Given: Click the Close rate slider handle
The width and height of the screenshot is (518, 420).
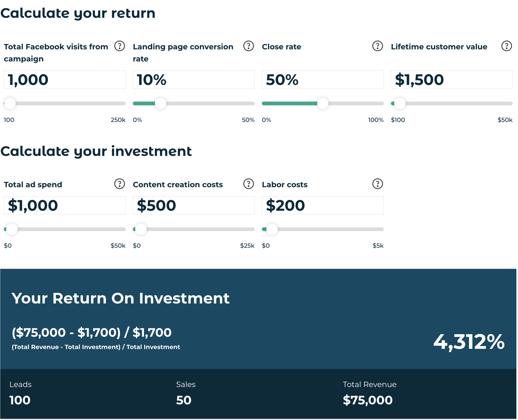Looking at the screenshot, I should (323, 103).
